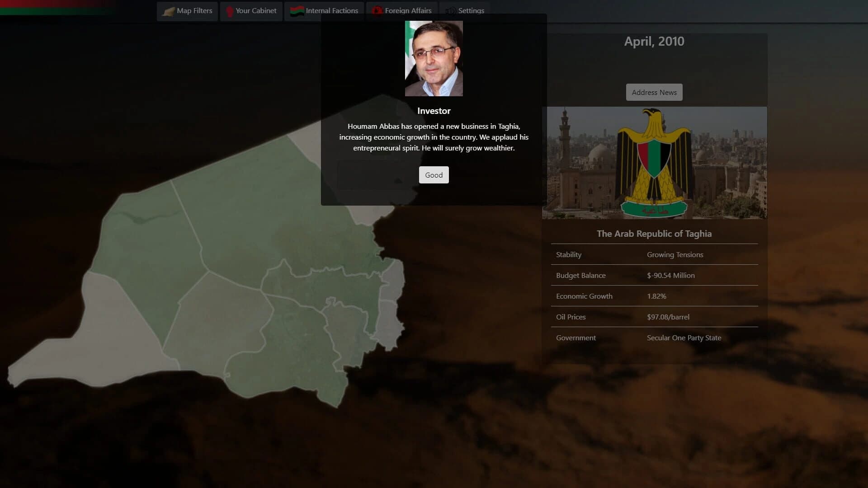The height and width of the screenshot is (488, 868).
Task: Click the Government label
Action: (576, 338)
